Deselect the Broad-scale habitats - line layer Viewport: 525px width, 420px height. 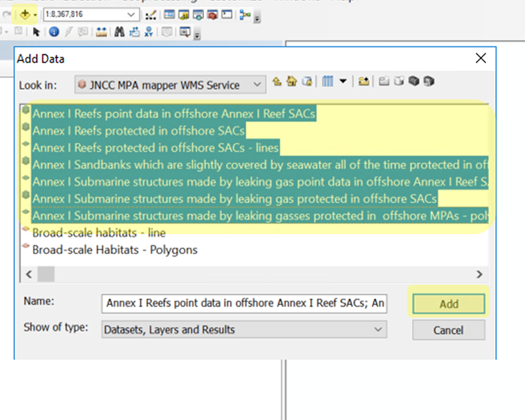click(x=99, y=233)
